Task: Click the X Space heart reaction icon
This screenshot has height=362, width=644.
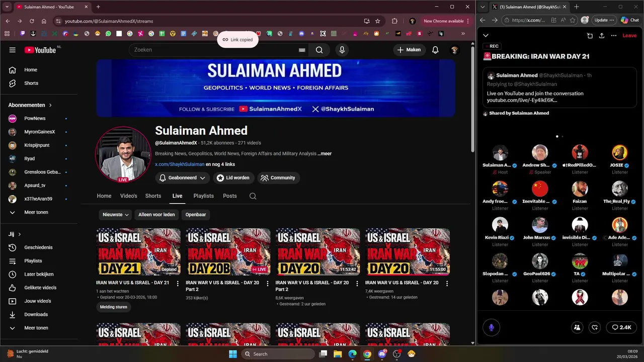Action: (595, 327)
